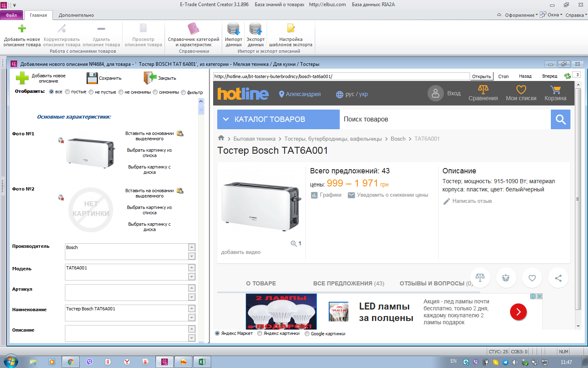The width and height of the screenshot is (588, 368).
Task: Click the Windows Start button
Action: 11,362
